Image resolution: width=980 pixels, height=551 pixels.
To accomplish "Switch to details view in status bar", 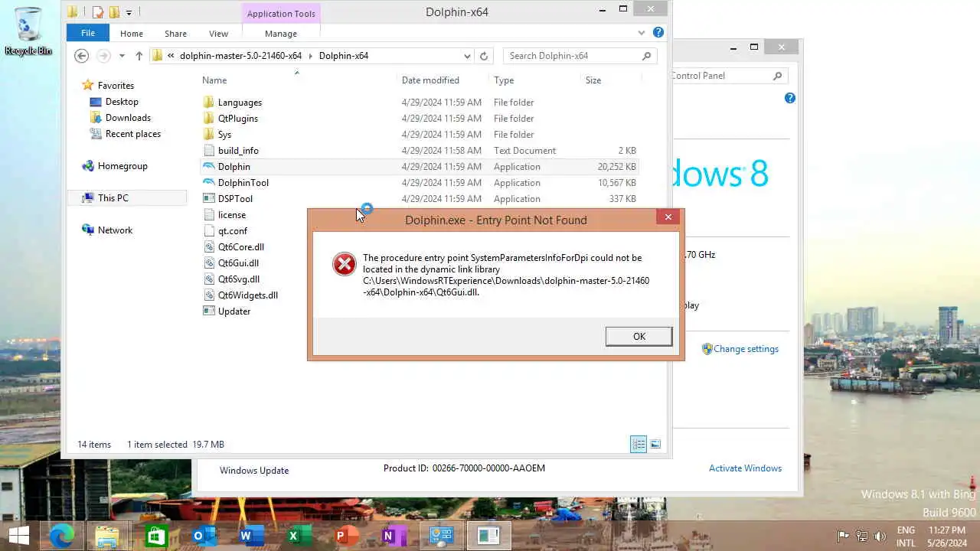I will (x=638, y=445).
